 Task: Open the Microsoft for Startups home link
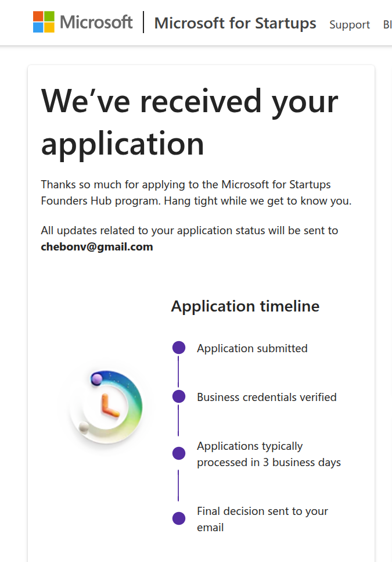(235, 23)
